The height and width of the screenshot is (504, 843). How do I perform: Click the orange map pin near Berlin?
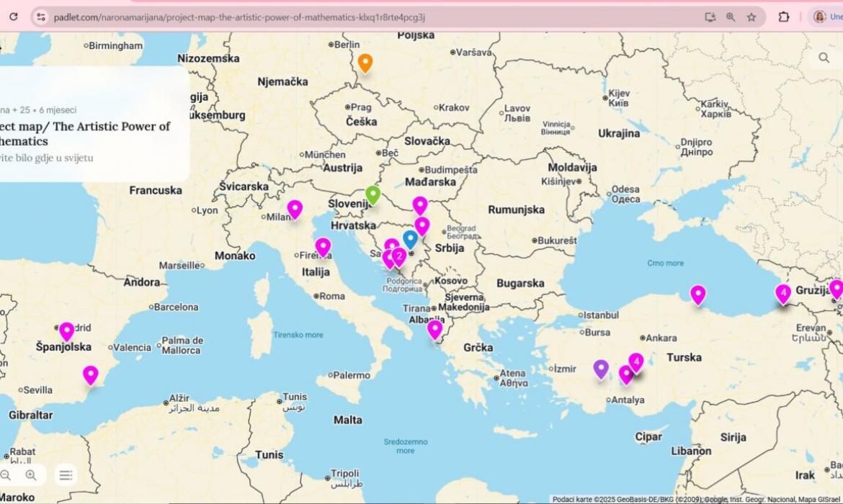pos(365,63)
